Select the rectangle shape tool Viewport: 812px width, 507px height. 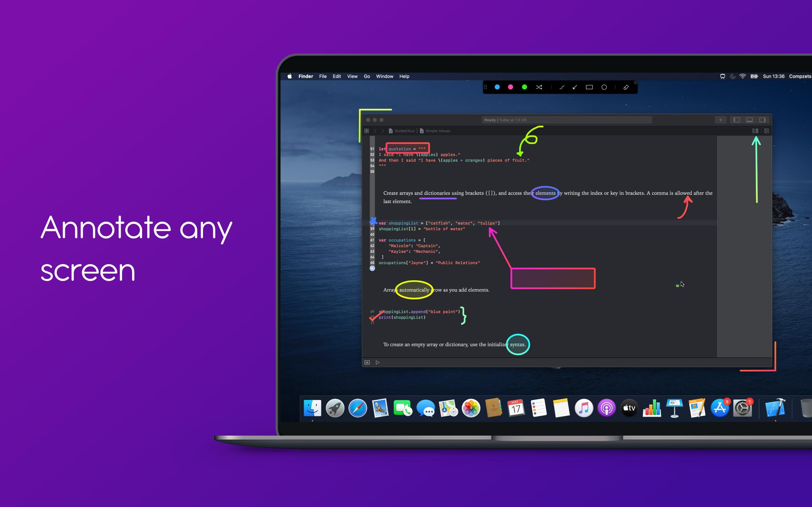tap(589, 87)
